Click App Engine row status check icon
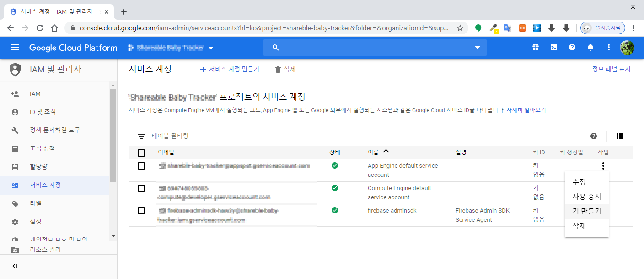The width and height of the screenshot is (644, 279). coord(335,165)
